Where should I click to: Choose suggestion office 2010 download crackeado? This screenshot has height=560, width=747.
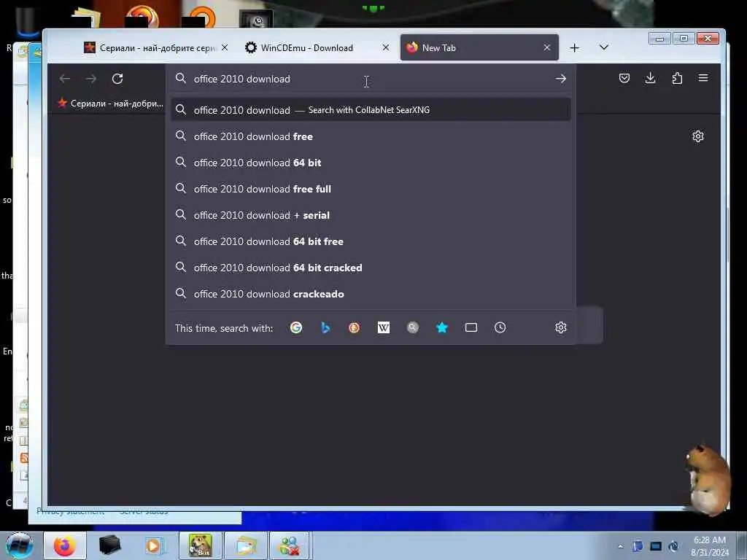coord(371,294)
